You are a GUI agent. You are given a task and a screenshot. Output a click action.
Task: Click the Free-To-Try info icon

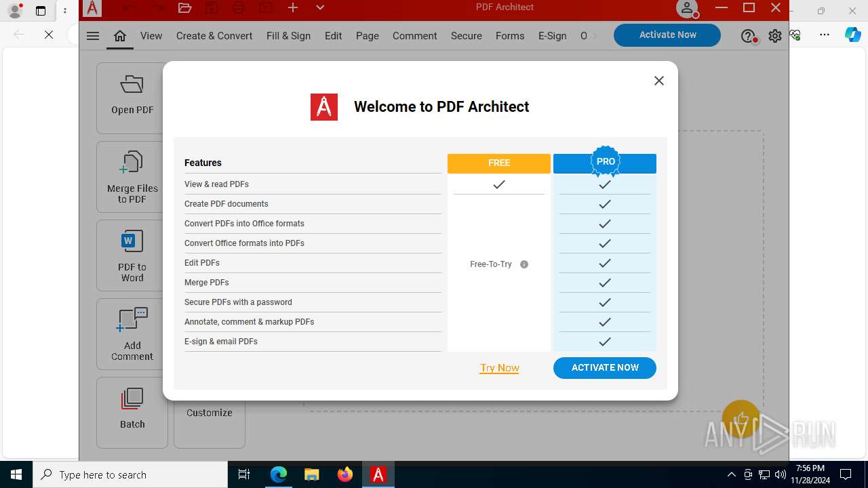524,264
